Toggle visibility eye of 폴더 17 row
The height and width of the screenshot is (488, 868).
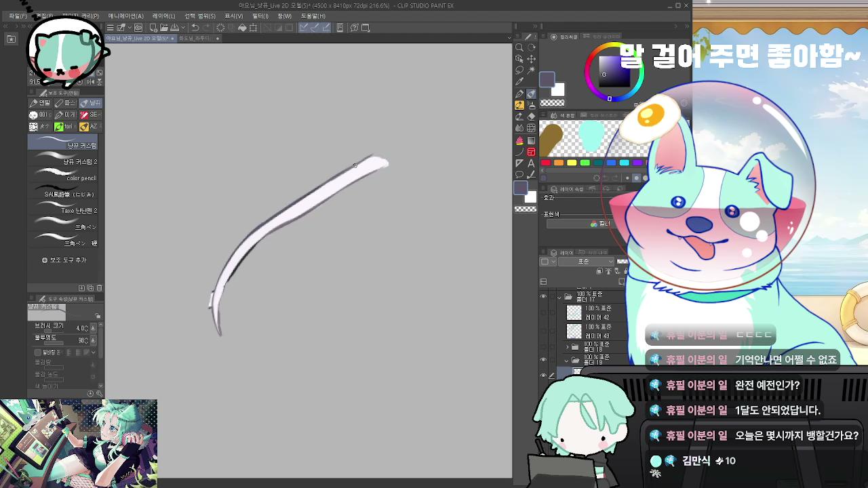point(543,297)
